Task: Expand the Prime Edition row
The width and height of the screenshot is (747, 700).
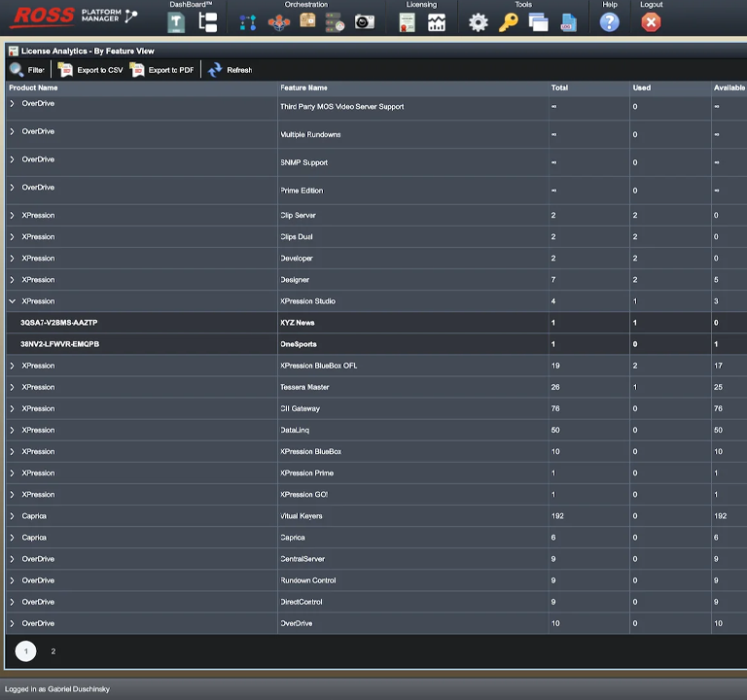Action: [x=13, y=188]
